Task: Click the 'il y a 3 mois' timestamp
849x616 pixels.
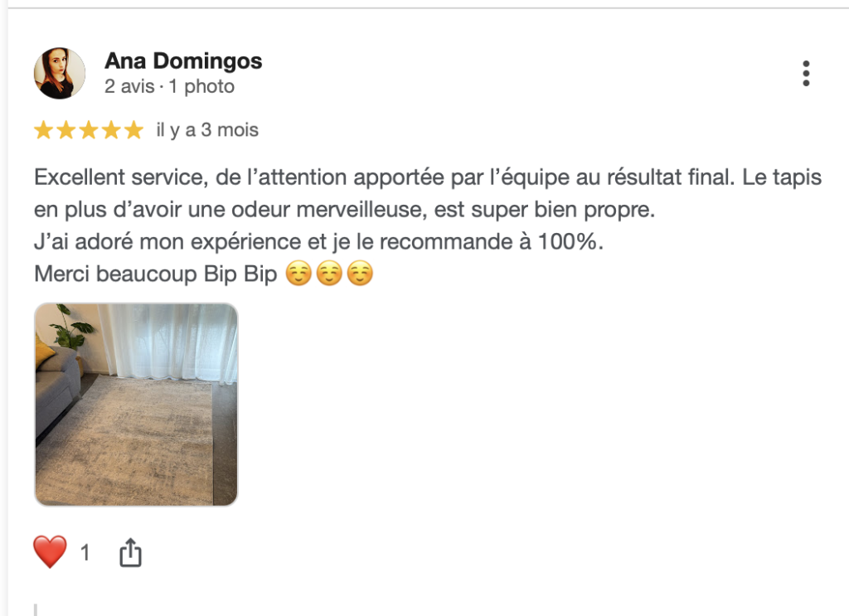Action: (207, 130)
